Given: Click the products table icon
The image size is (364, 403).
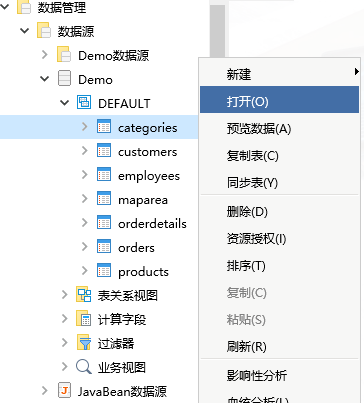Looking at the screenshot, I should (x=104, y=271).
